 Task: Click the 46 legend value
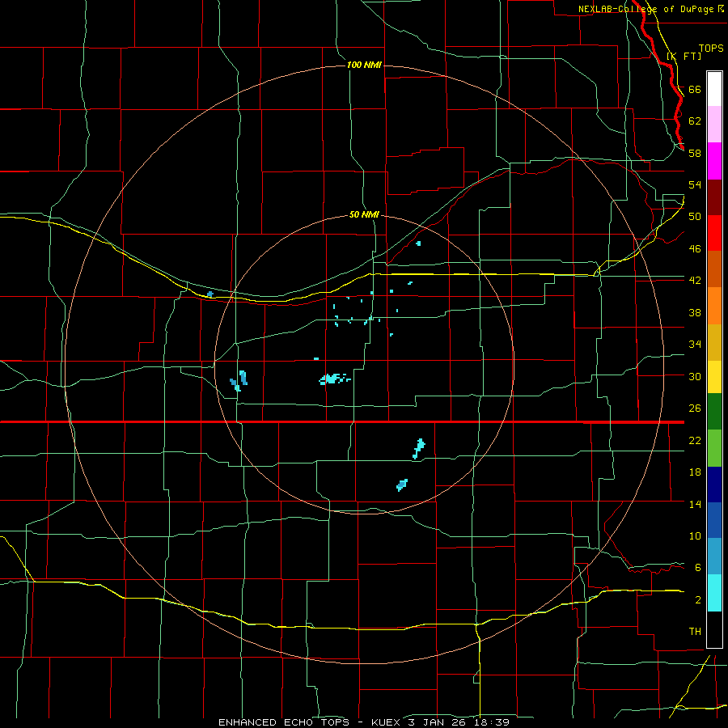(x=695, y=248)
